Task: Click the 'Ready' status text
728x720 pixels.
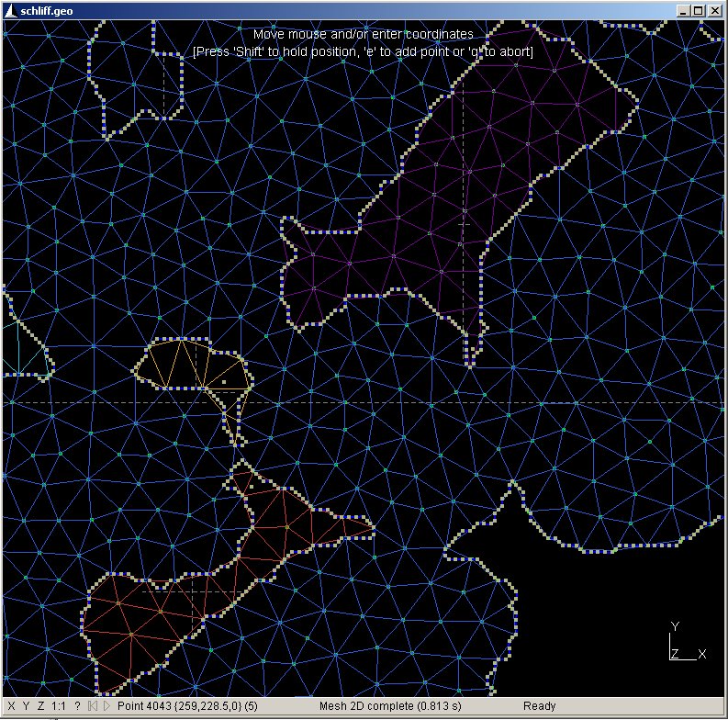Action: (539, 706)
